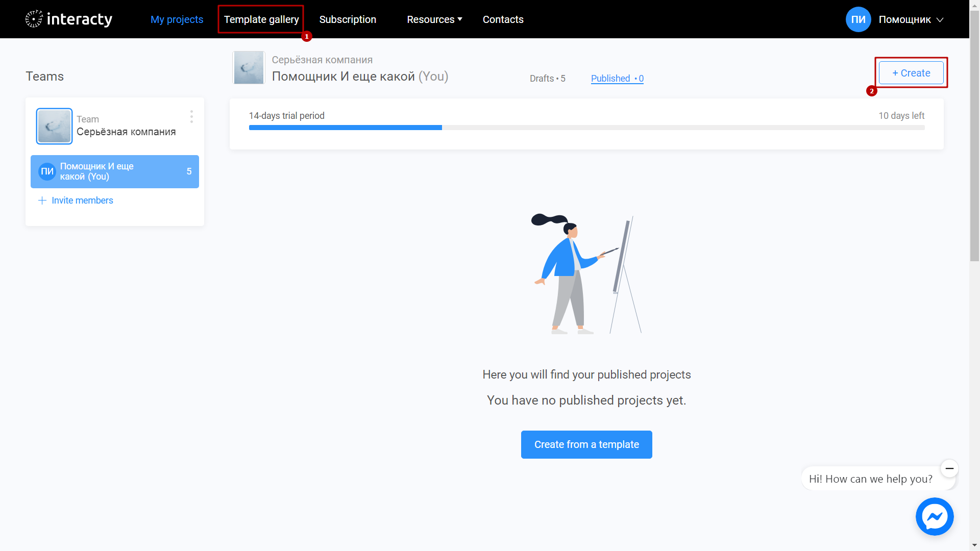Drag the 14-days trial period progress bar
Image resolution: width=980 pixels, height=551 pixels.
coord(586,126)
